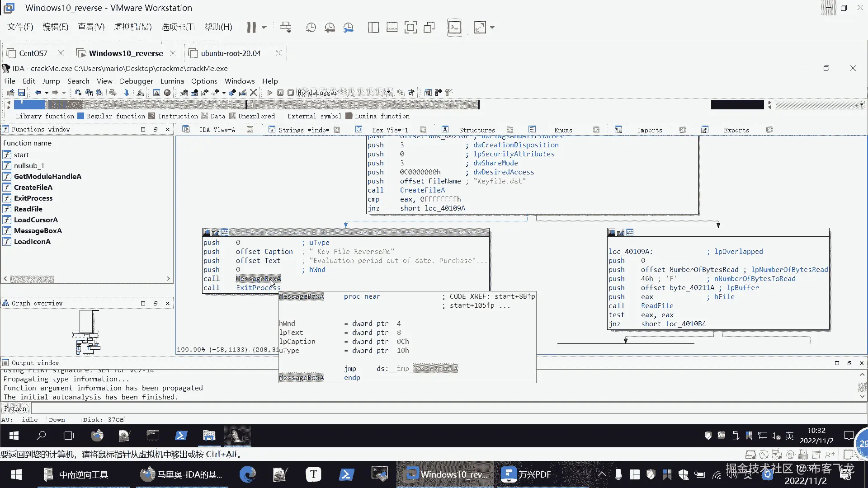
Task: Open the No debugger dropdown
Action: coord(388,93)
